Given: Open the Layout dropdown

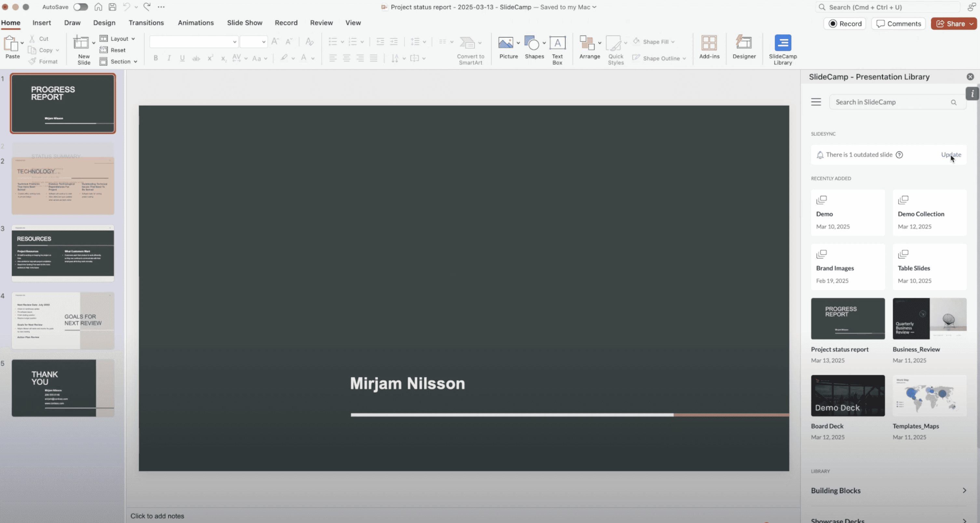Looking at the screenshot, I should click(x=118, y=39).
